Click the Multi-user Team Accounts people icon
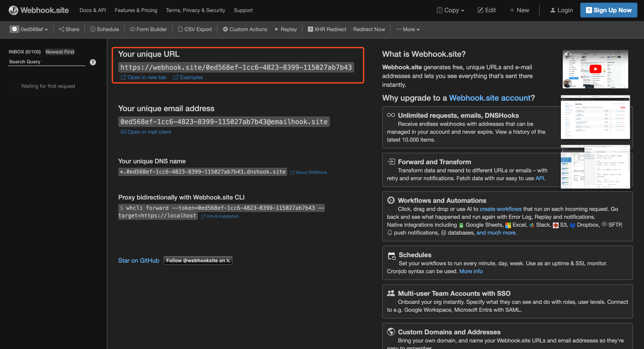644x349 pixels. 391,293
